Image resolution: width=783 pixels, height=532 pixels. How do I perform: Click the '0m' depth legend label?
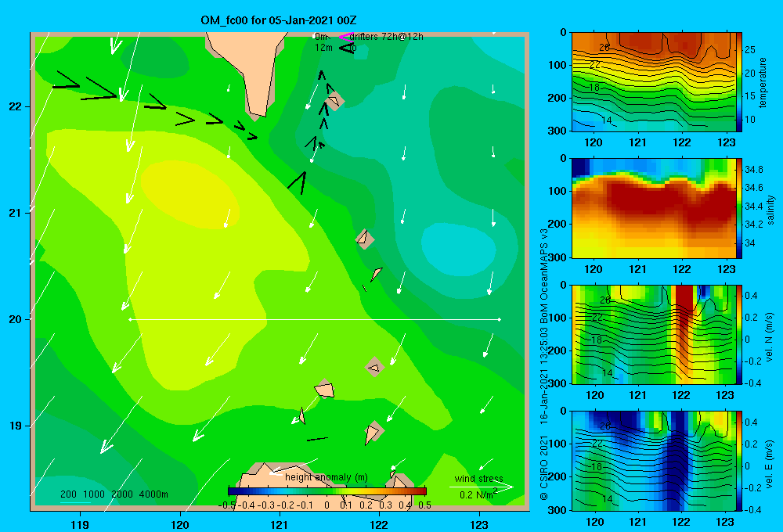(x=321, y=37)
